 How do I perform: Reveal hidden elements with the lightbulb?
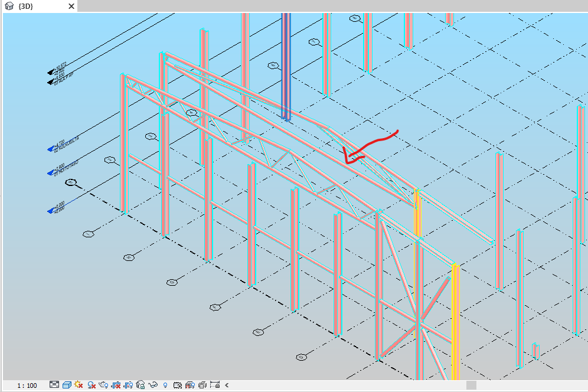click(x=164, y=384)
